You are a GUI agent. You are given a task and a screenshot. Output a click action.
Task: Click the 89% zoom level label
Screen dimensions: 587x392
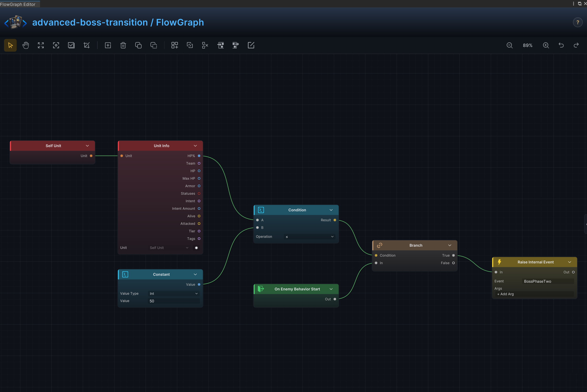pyautogui.click(x=527, y=45)
